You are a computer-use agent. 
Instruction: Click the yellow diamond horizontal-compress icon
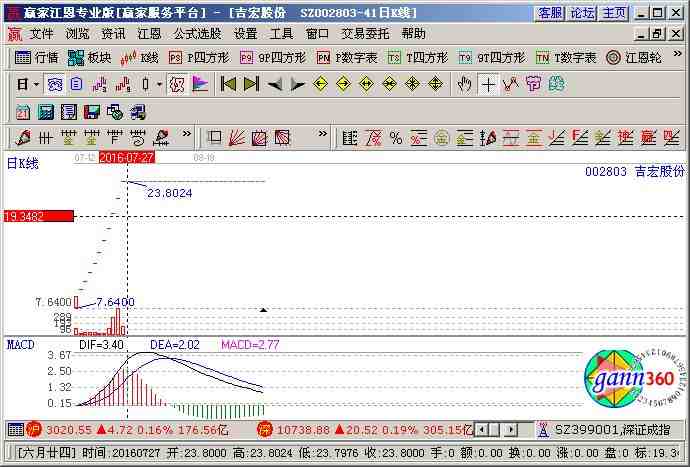(389, 84)
